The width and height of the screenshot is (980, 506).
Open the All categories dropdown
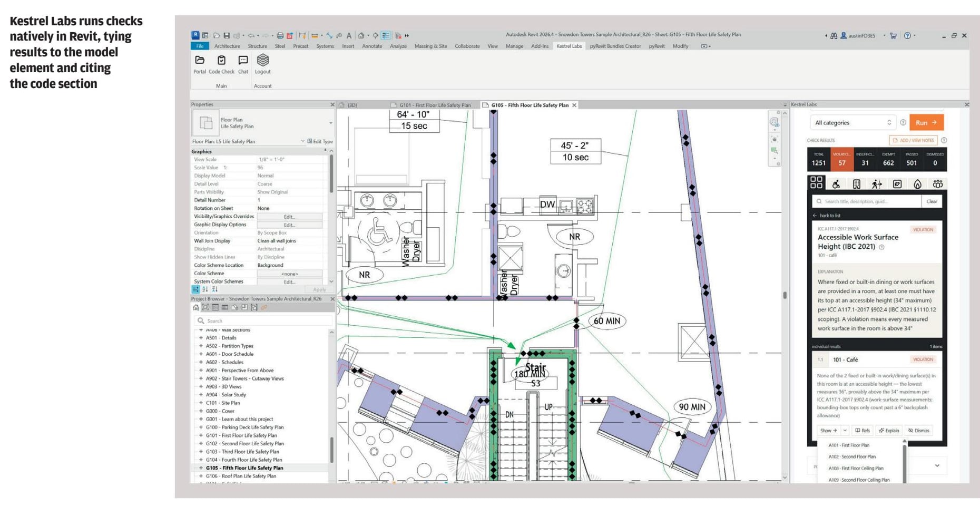[853, 123]
